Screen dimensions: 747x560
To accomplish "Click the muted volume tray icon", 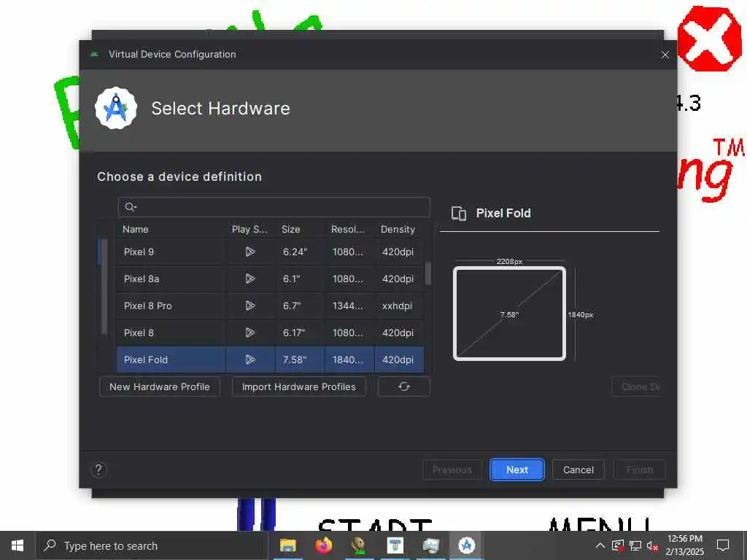I will pyautogui.click(x=652, y=545).
